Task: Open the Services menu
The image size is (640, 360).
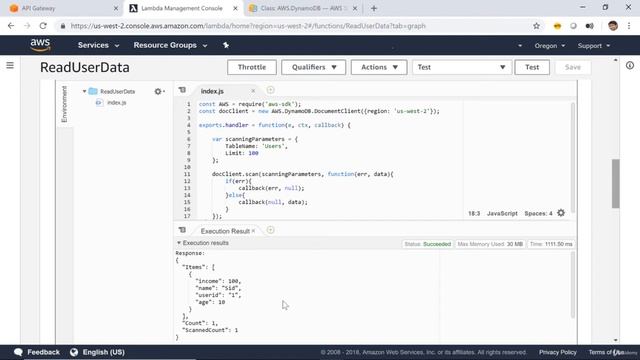Action: [x=98, y=45]
